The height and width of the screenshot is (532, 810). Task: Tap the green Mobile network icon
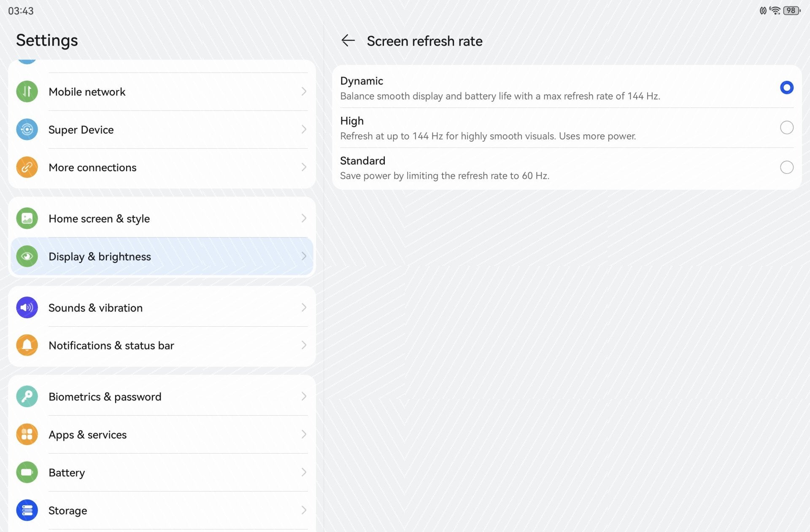27,91
